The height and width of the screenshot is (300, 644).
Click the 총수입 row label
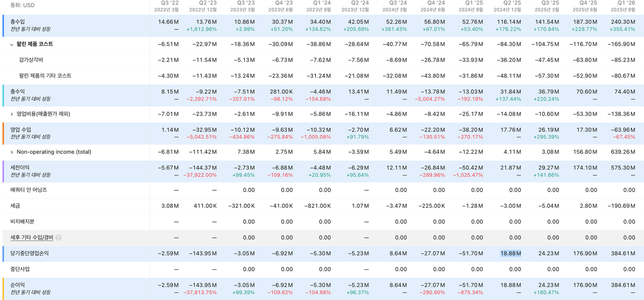click(x=18, y=22)
